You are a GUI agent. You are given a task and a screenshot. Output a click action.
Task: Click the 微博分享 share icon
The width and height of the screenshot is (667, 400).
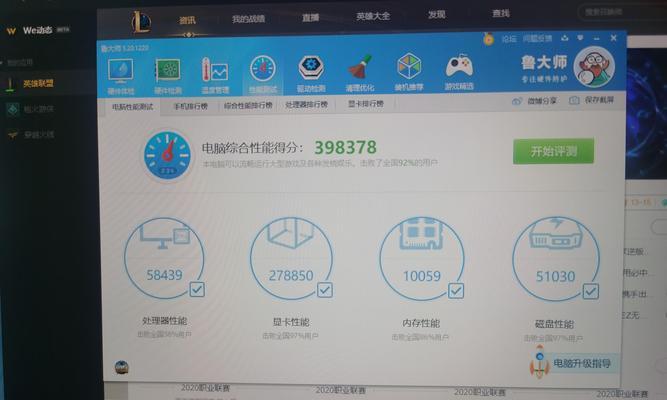pos(516,101)
